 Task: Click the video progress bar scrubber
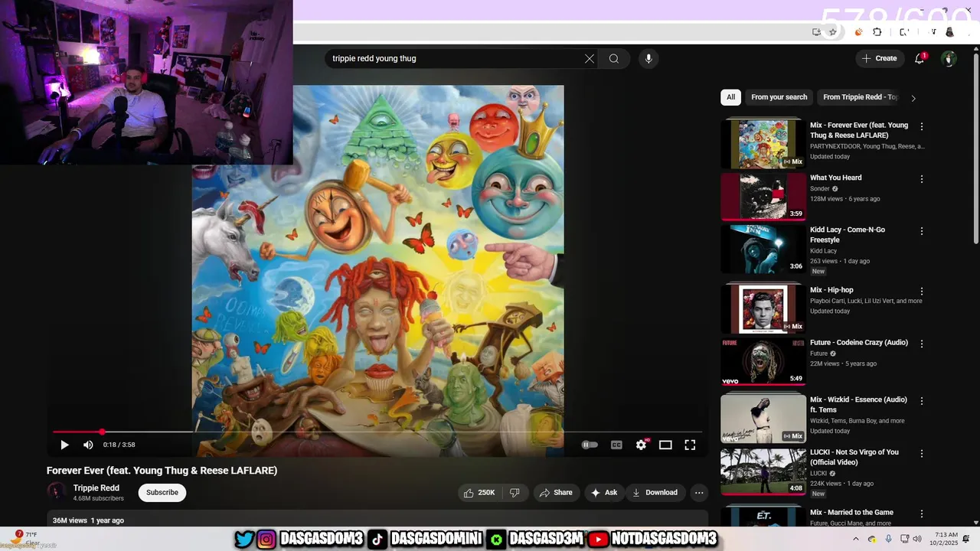tap(102, 432)
